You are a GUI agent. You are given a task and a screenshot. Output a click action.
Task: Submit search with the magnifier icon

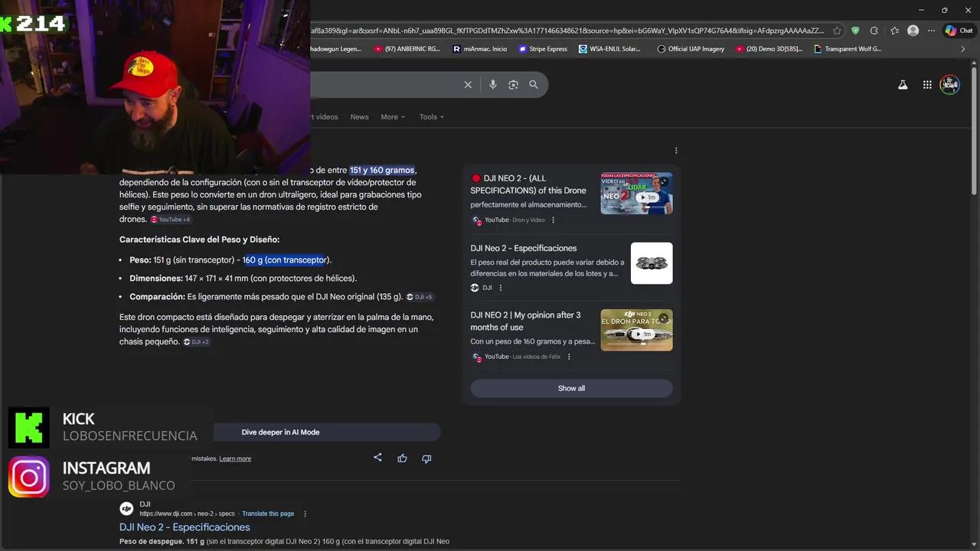tap(534, 85)
